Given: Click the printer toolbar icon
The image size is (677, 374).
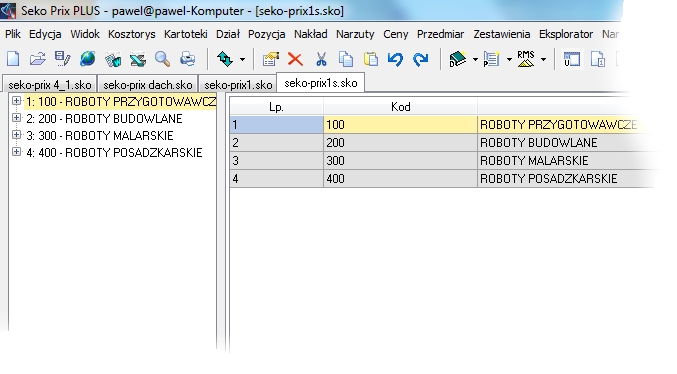Looking at the screenshot, I should pyautogui.click(x=187, y=59).
